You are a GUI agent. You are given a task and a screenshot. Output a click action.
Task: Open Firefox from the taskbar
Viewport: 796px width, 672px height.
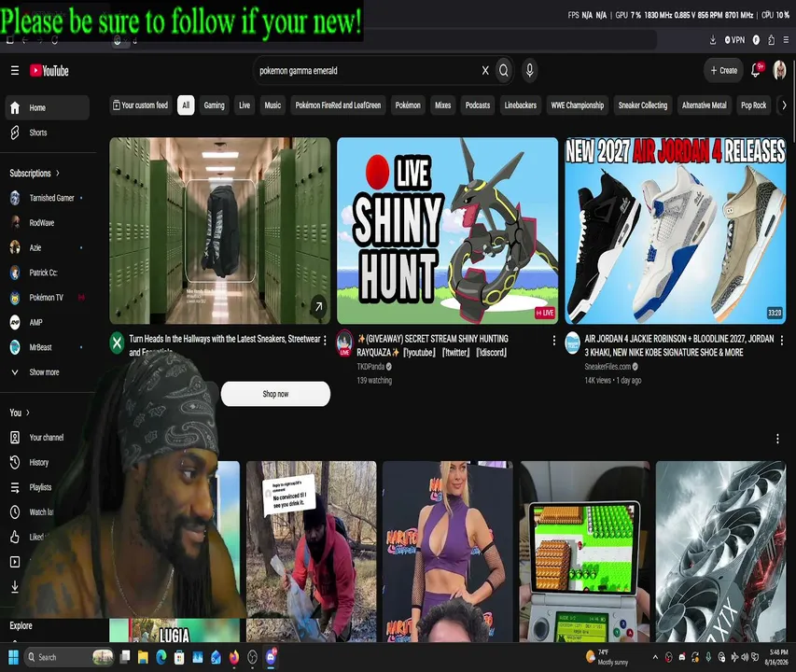pos(234,657)
